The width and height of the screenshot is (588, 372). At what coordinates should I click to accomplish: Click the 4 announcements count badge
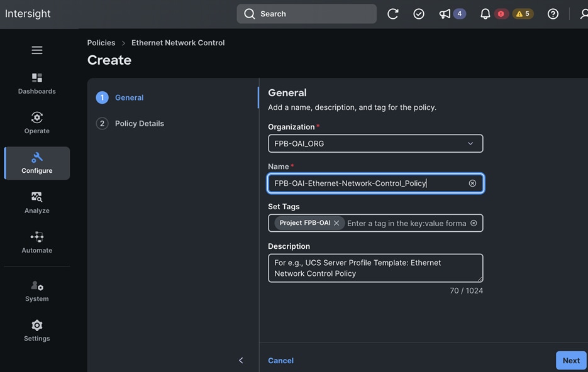click(x=459, y=14)
